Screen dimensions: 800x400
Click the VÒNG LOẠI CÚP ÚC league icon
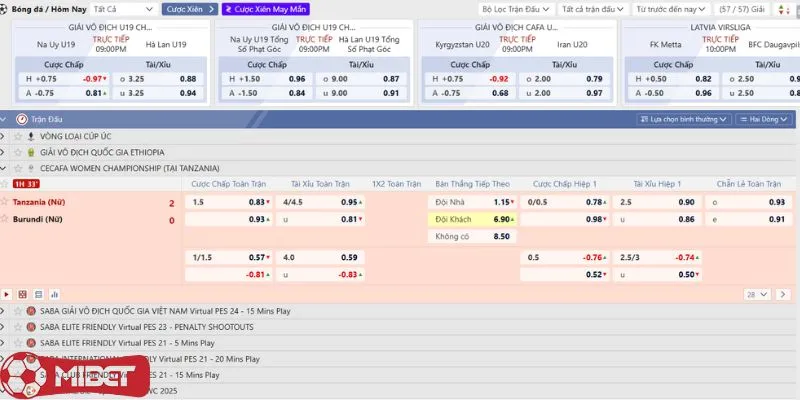coord(29,135)
